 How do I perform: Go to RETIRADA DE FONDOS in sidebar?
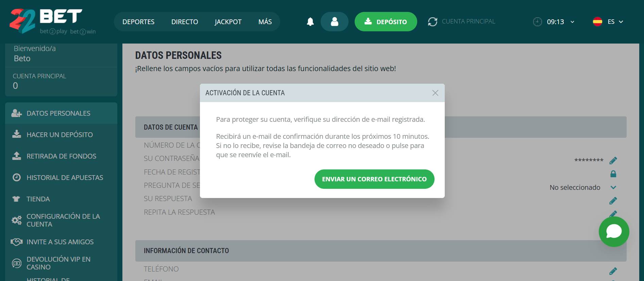[61, 156]
